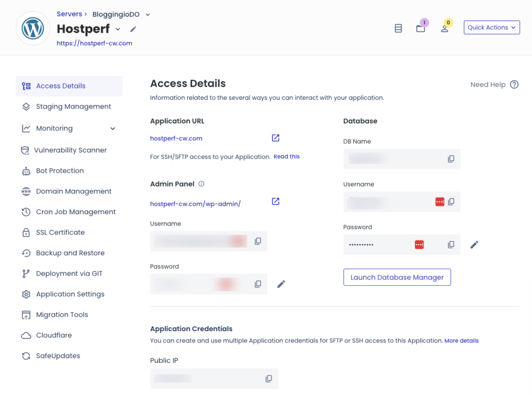Copy the Admin Panel password
This screenshot has height=395, width=532.
click(258, 284)
